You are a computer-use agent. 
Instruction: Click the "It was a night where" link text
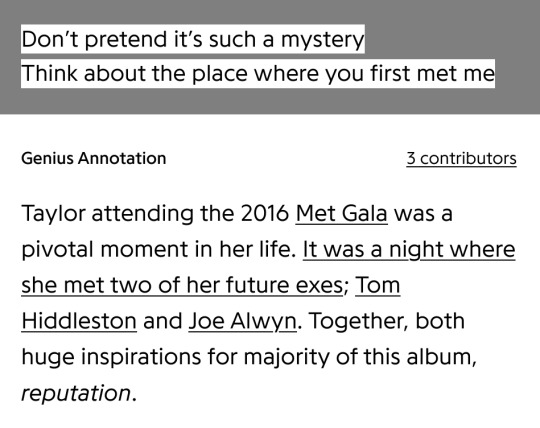tap(409, 249)
